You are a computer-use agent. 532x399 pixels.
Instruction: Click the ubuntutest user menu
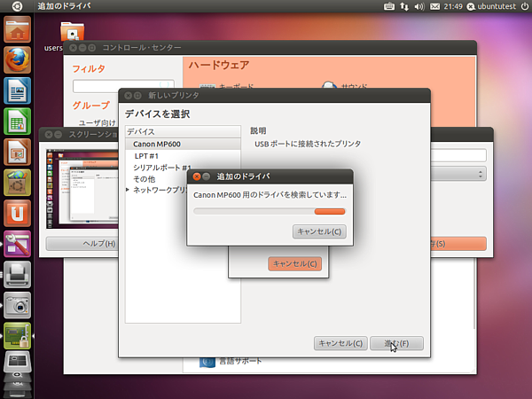(x=491, y=6)
